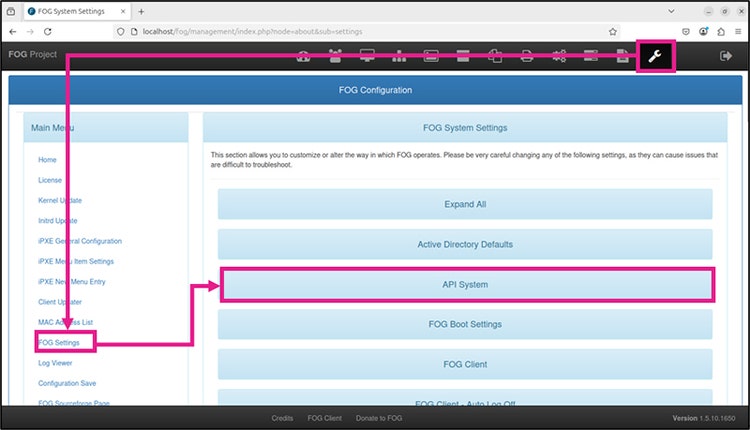Image resolution: width=750 pixels, height=430 pixels.
Task: Open the Reports file icon
Action: tap(622, 56)
